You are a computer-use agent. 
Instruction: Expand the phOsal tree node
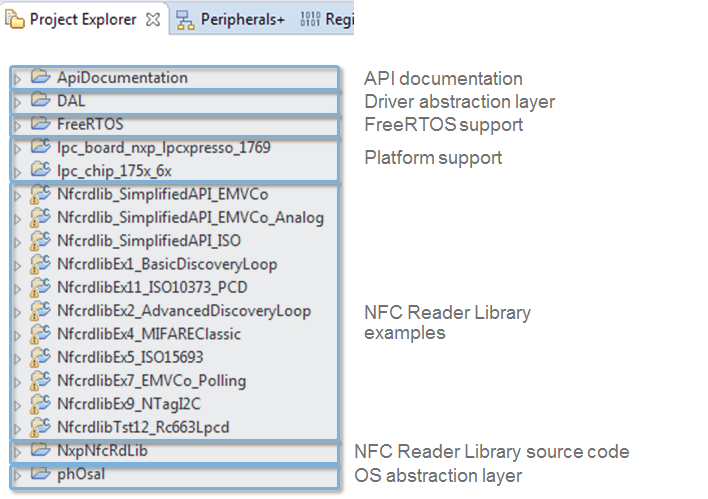pos(18,475)
